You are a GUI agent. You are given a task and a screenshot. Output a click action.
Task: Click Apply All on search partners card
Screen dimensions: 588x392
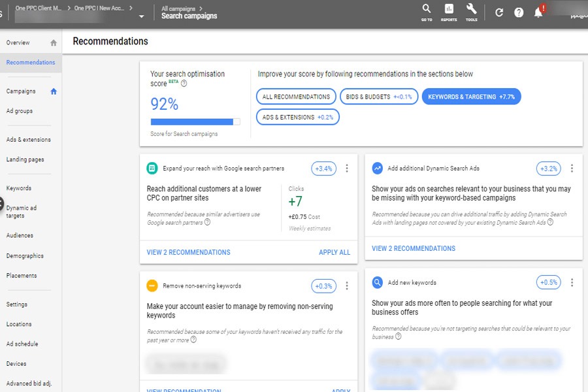[x=334, y=252]
